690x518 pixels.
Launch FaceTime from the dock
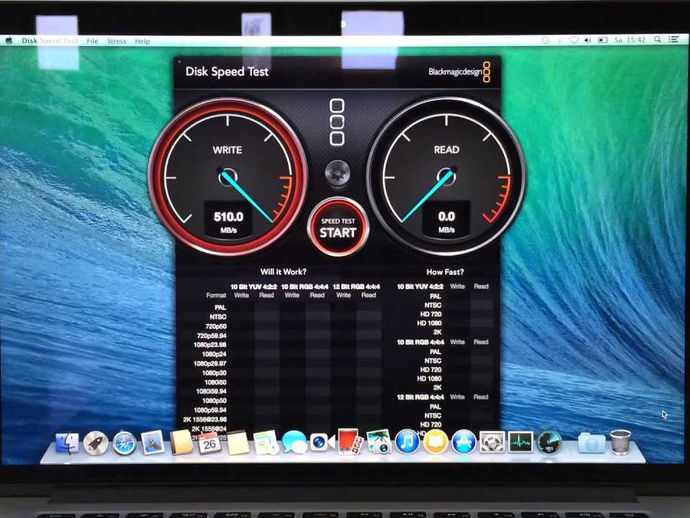tap(322, 442)
